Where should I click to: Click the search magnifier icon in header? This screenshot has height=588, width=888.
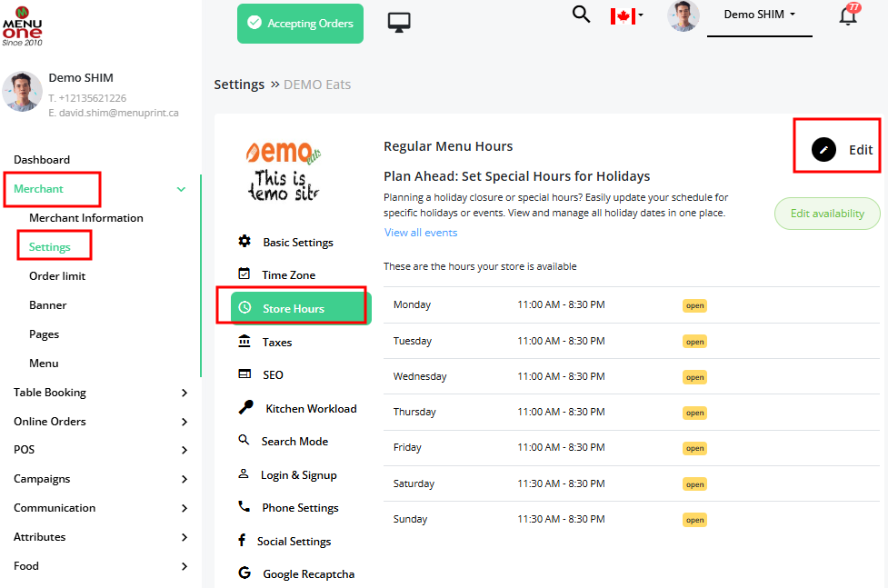[x=581, y=15]
